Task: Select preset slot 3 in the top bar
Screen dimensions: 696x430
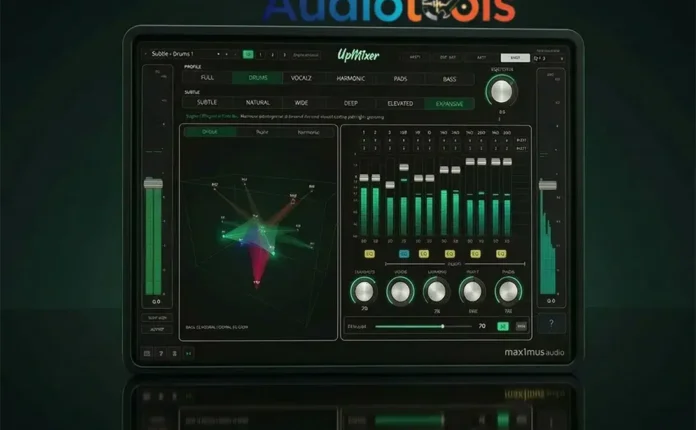Action: (285, 55)
